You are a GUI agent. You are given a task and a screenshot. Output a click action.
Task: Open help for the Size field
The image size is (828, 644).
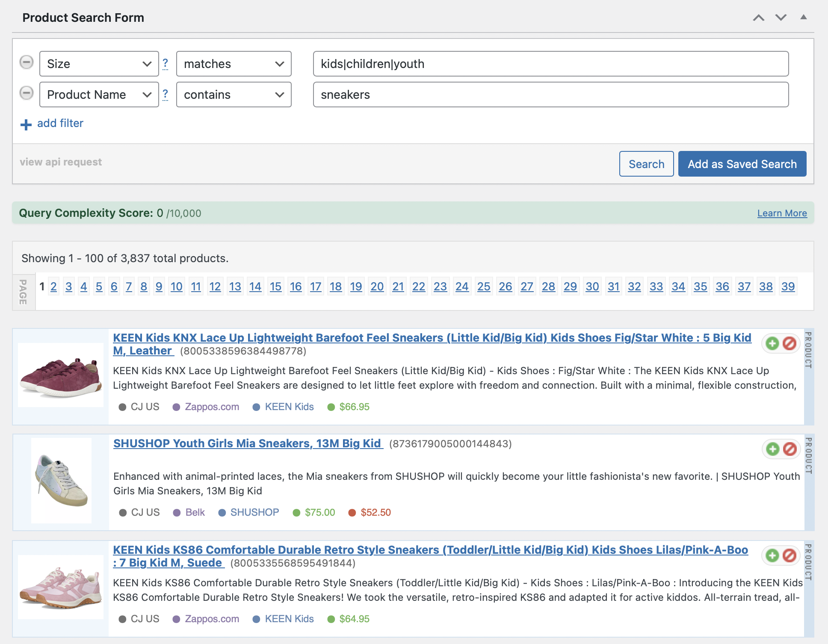click(166, 64)
